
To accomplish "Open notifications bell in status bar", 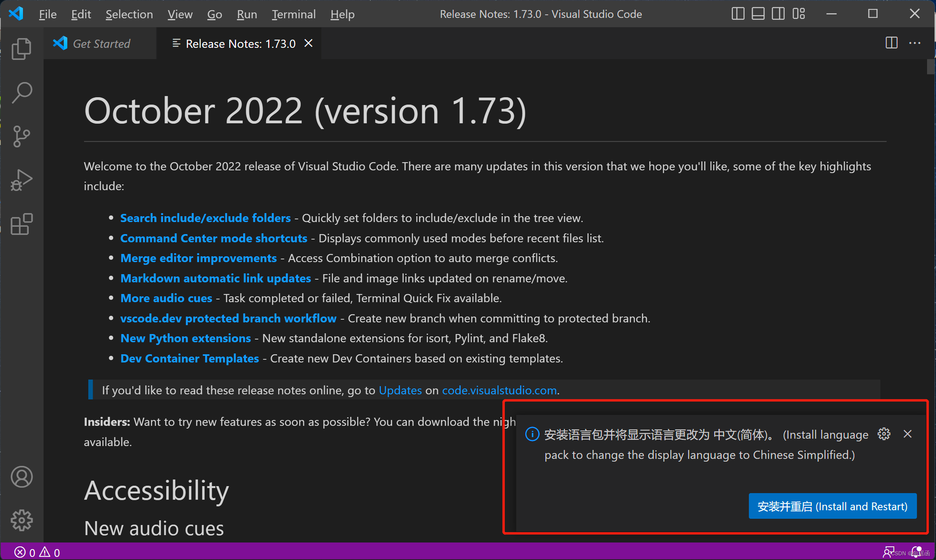I will (916, 552).
